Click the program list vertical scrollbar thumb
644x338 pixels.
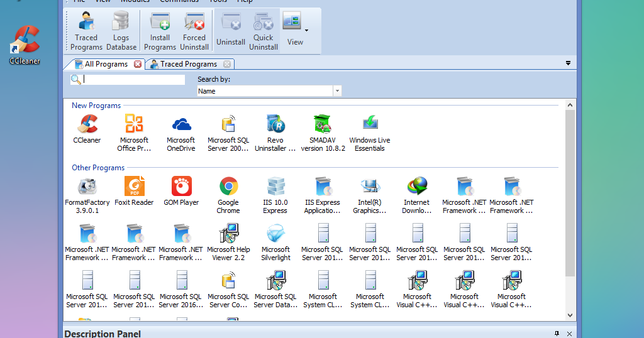pyautogui.click(x=570, y=193)
